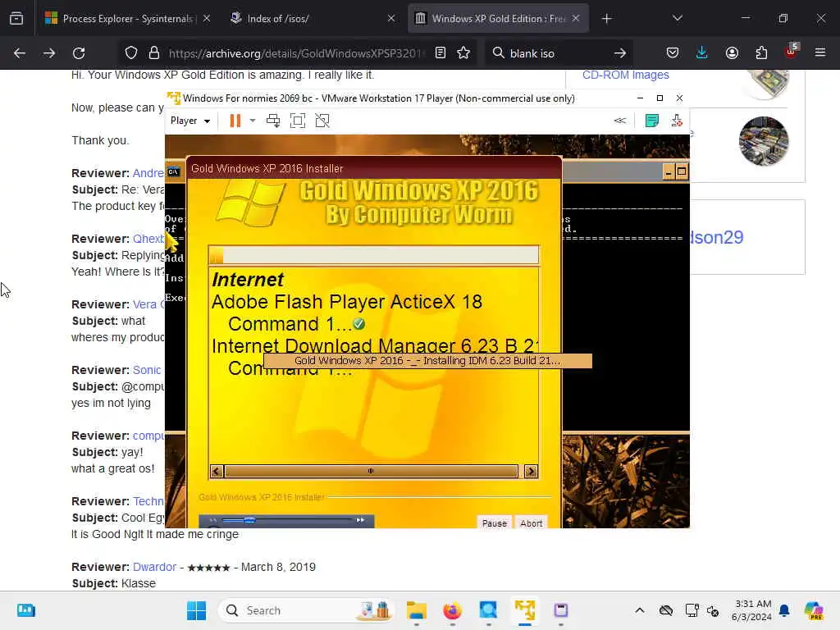Reload the archive.org page
This screenshot has height=630, width=840.
click(x=79, y=53)
